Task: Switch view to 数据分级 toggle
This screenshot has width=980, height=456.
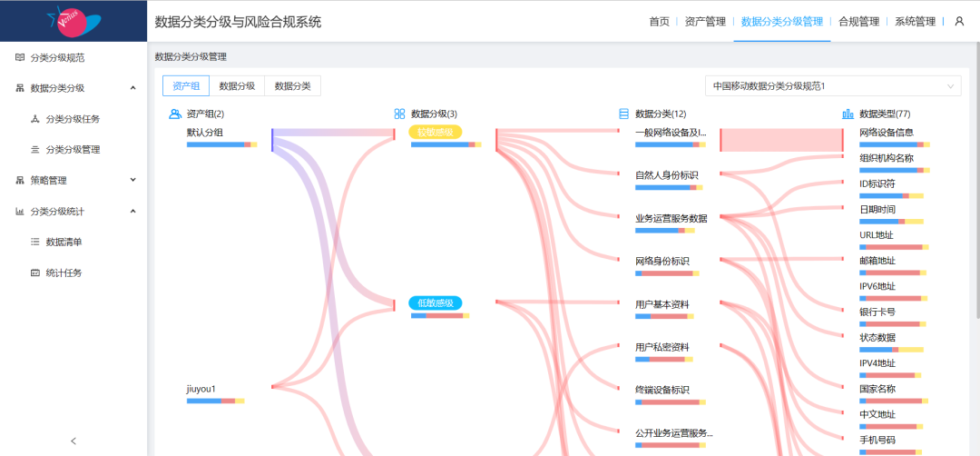Action: point(237,86)
